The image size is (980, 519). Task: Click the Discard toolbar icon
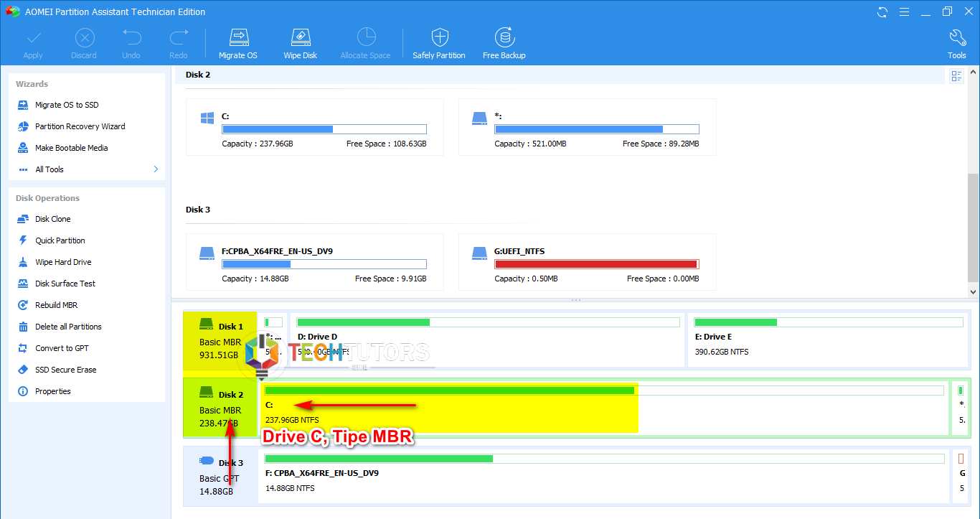tap(84, 37)
